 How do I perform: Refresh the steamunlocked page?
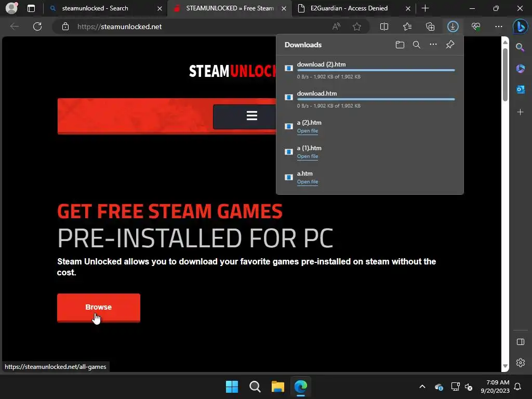tap(37, 26)
